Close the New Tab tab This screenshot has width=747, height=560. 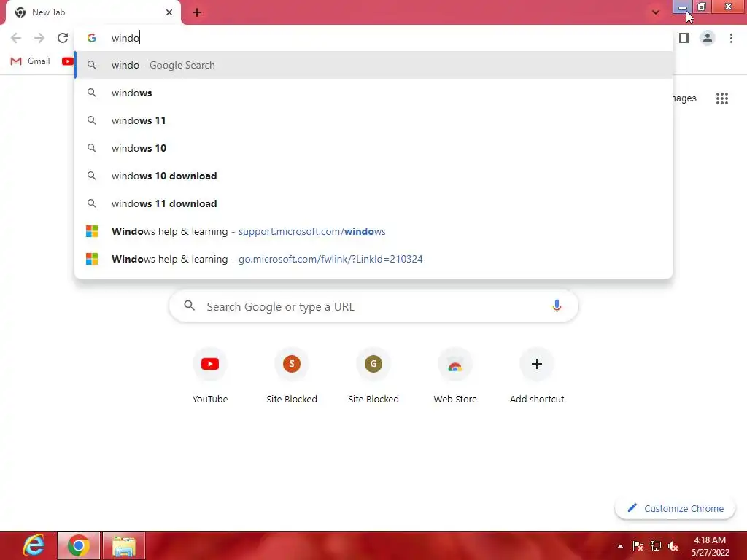169,12
